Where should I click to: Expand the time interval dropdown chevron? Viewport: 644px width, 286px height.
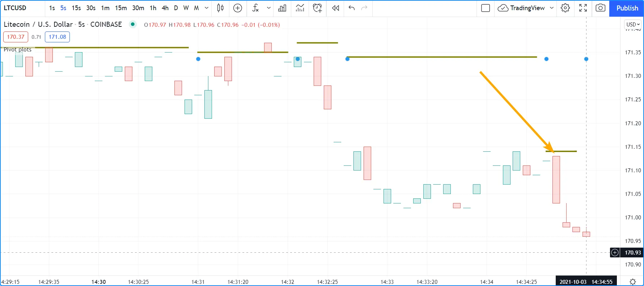207,8
